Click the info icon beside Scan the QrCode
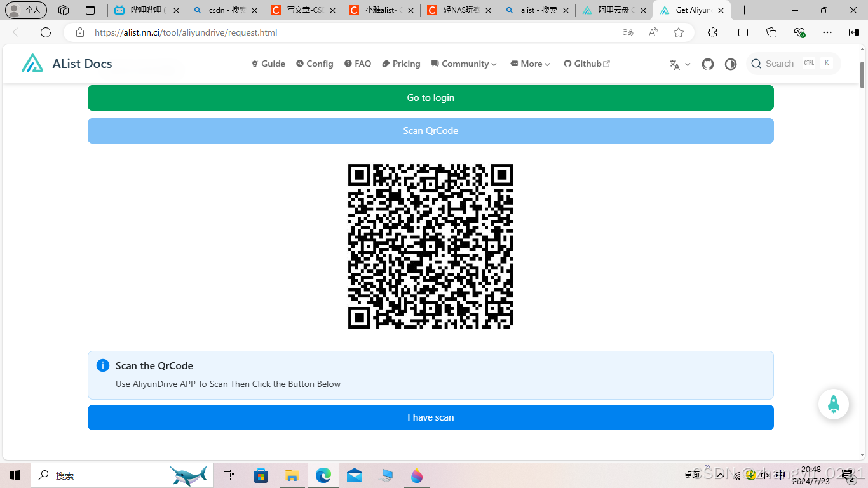The width and height of the screenshot is (868, 488). click(x=103, y=365)
